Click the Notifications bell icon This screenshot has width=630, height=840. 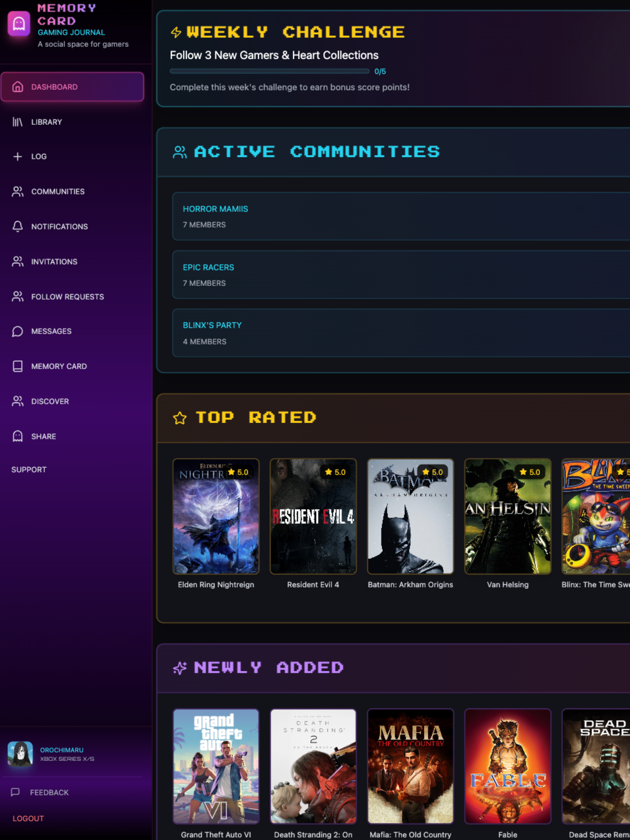coord(17,226)
